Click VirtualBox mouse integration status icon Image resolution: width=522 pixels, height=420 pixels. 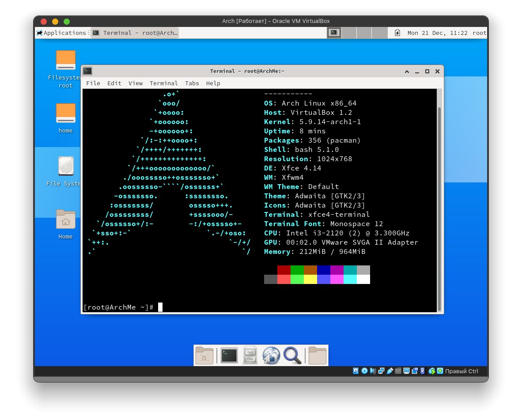[432, 371]
